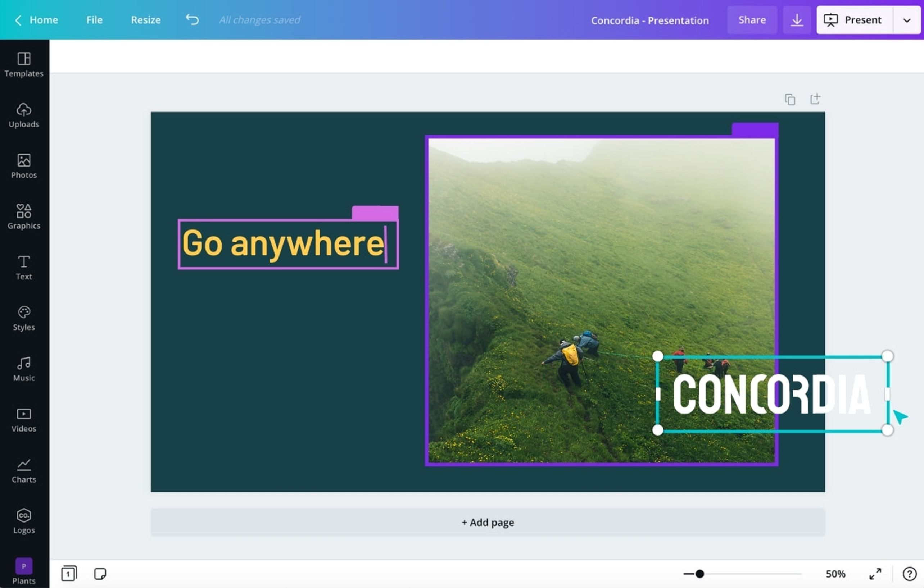Click the Share button
924x588 pixels.
pos(752,20)
